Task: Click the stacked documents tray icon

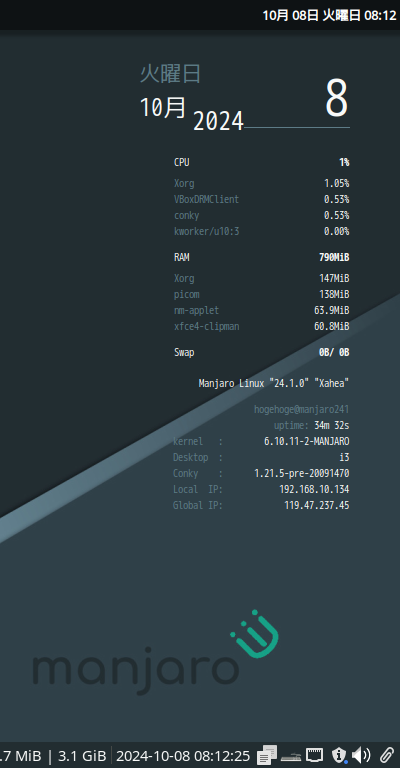Action: click(267, 755)
